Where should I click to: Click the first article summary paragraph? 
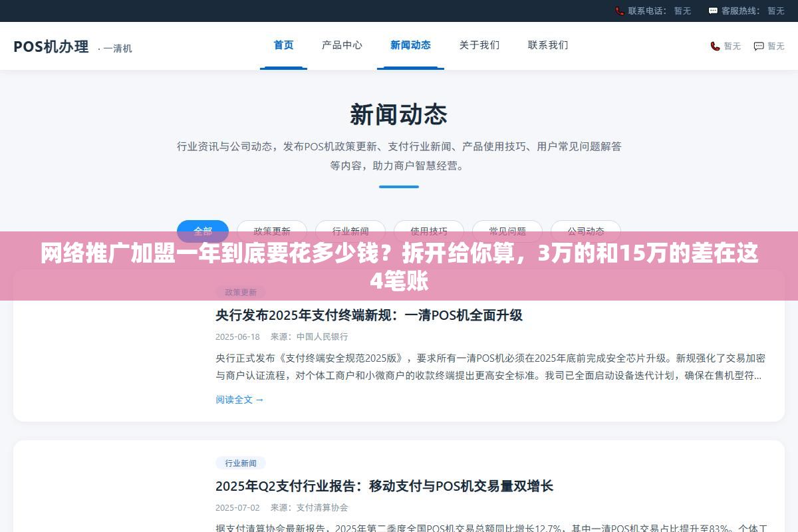(x=490, y=366)
